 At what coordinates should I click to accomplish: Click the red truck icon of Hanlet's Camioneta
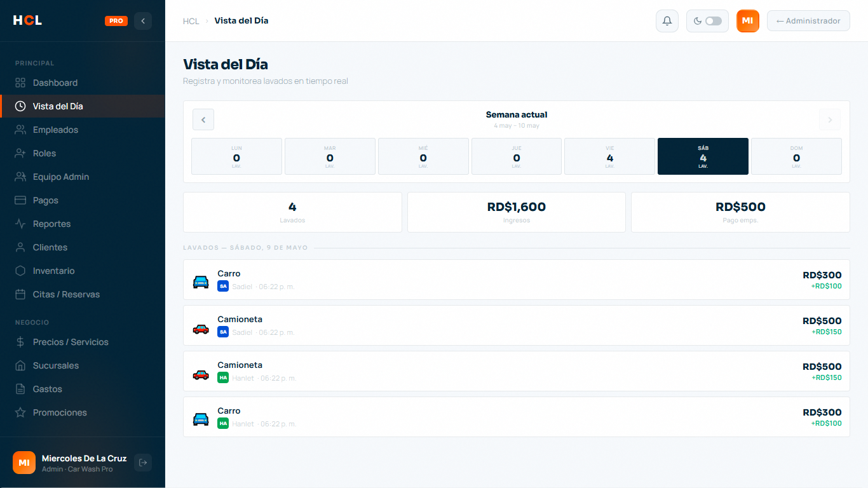pos(201,374)
